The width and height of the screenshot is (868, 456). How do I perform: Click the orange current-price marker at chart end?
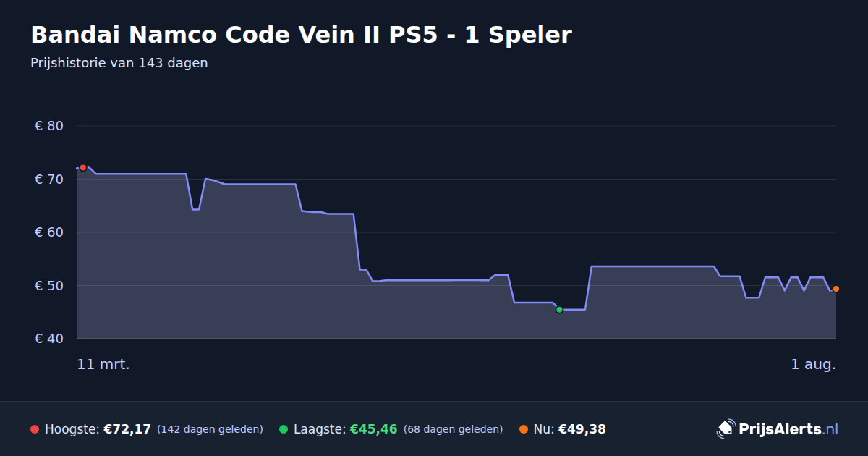point(836,289)
